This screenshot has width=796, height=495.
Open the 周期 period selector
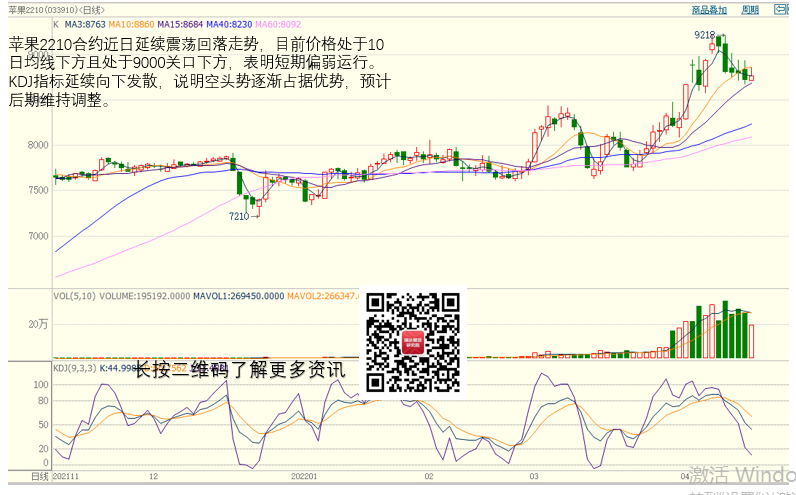pyautogui.click(x=749, y=10)
